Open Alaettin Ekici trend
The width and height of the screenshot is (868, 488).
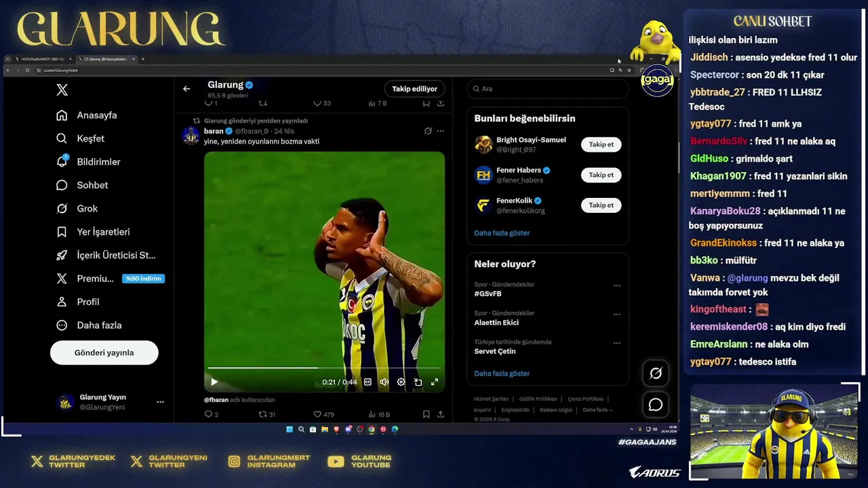point(496,323)
